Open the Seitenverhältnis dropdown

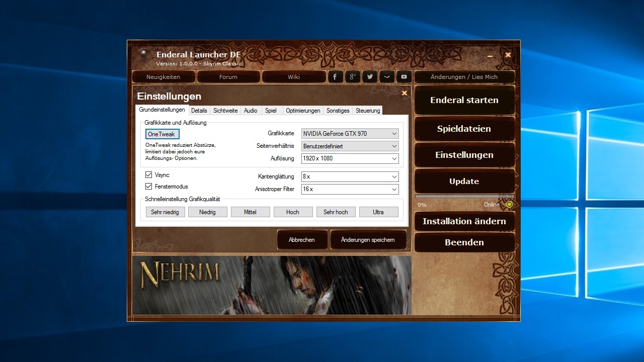coord(350,146)
